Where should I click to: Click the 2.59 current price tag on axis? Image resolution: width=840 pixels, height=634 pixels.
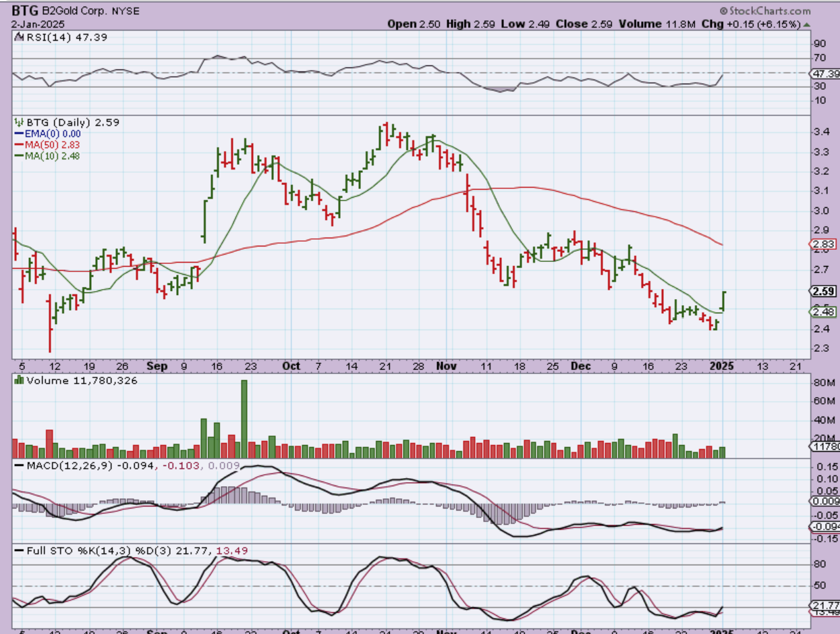823,292
